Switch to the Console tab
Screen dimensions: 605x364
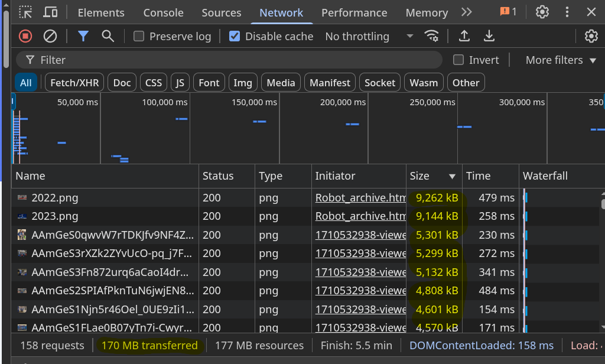163,13
